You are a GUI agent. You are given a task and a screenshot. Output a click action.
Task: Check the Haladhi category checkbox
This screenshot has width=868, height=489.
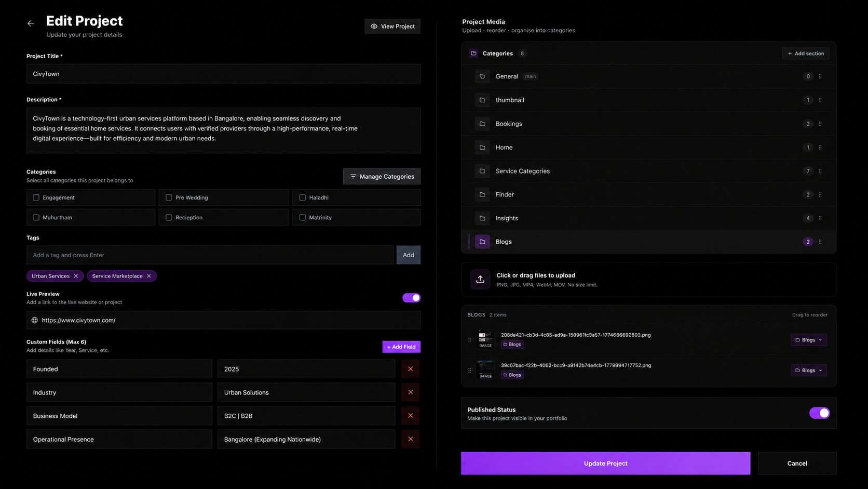coord(303,197)
